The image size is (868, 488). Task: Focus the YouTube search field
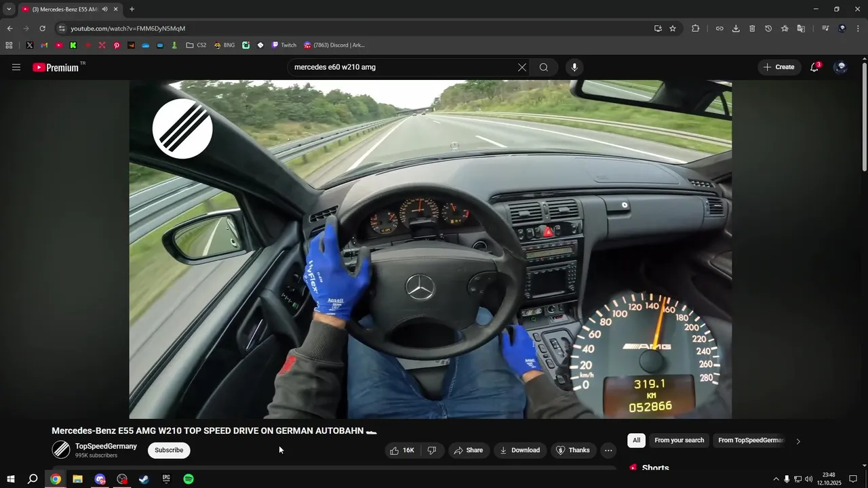pos(403,67)
